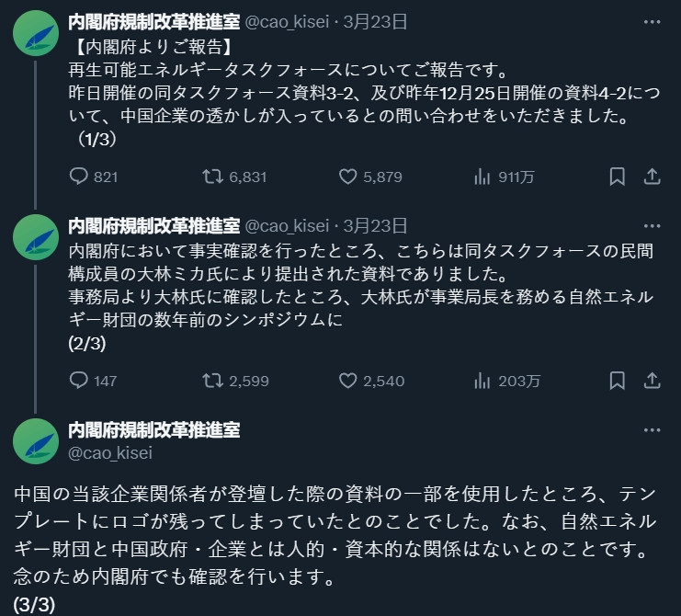The image size is (681, 616).
Task: View analytics of the 203万 views tweet
Action: [x=481, y=381]
